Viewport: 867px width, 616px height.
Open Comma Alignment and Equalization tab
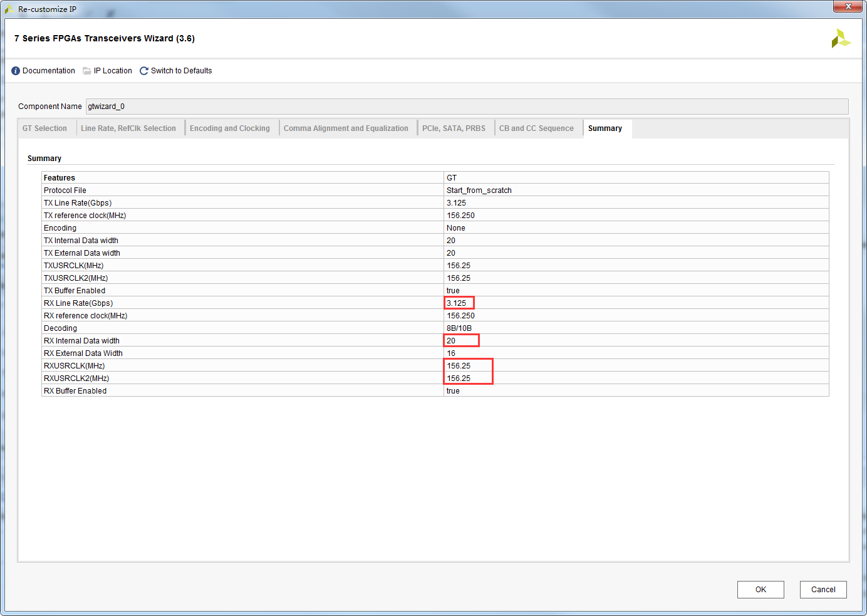[x=346, y=128]
